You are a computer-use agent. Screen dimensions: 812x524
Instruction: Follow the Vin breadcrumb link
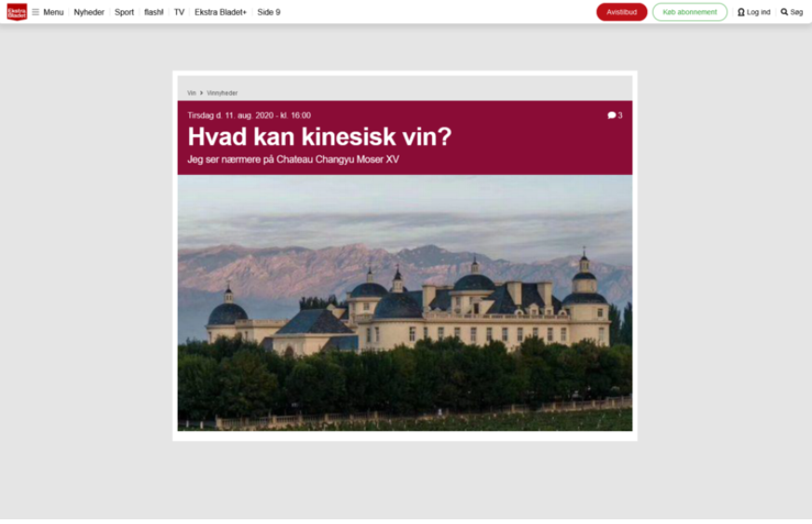coord(192,93)
